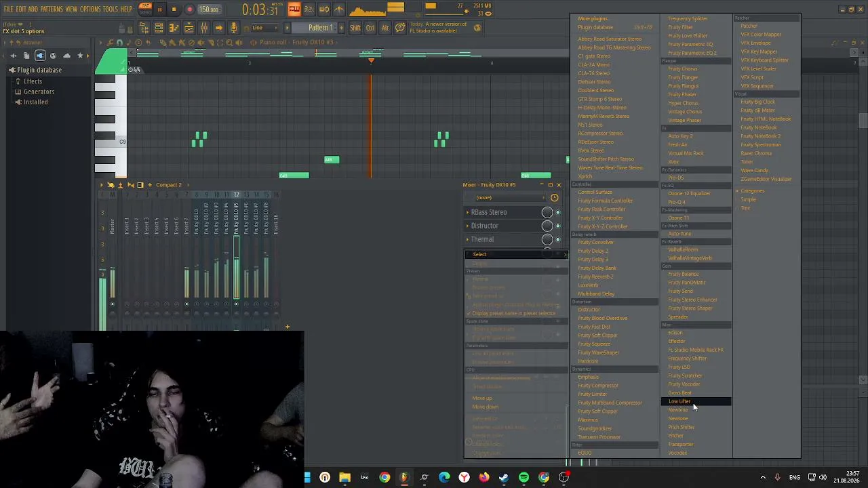Screen dimensions: 868x488
Task: Select Simple view option
Action: coord(748,200)
